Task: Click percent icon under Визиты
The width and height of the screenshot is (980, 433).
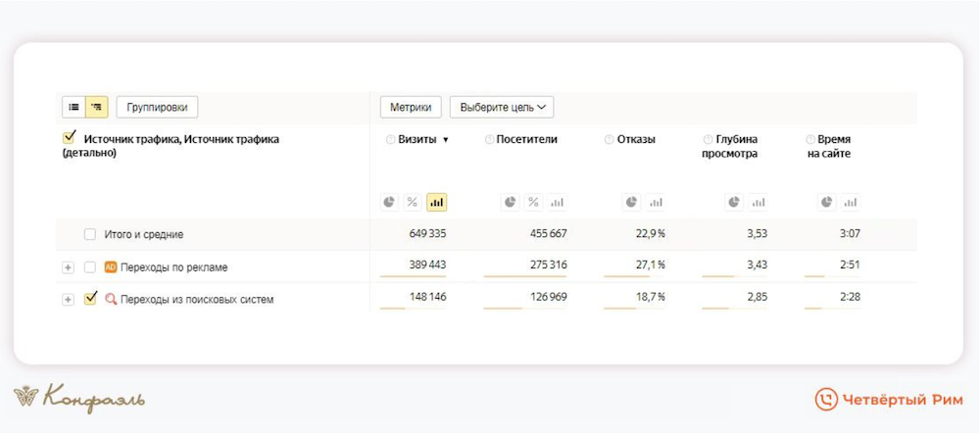Action: [413, 202]
